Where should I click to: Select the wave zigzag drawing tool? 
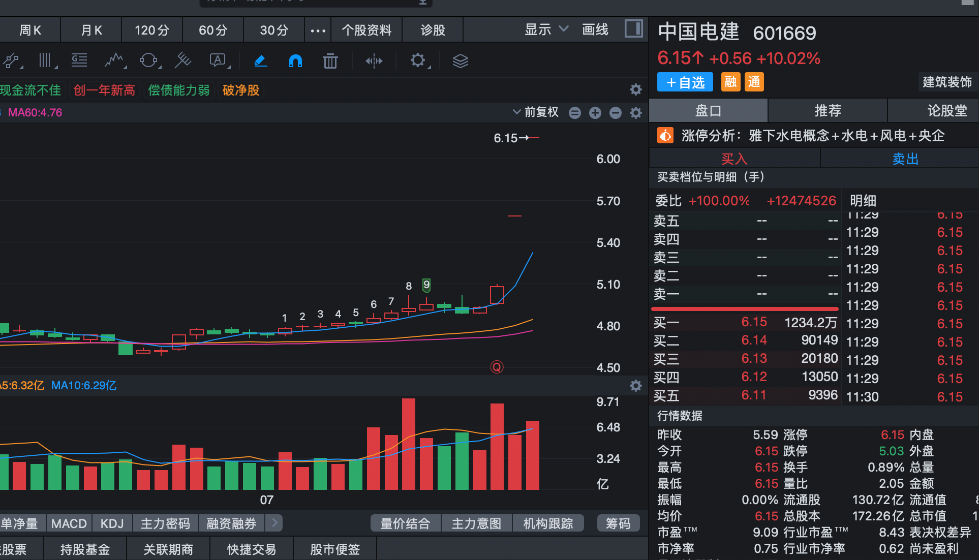pyautogui.click(x=115, y=61)
